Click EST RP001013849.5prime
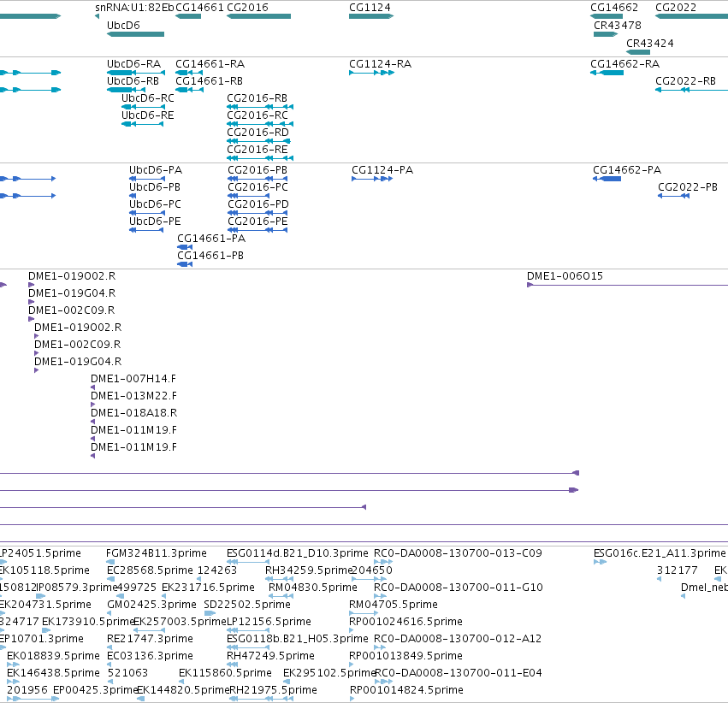 tap(405, 656)
